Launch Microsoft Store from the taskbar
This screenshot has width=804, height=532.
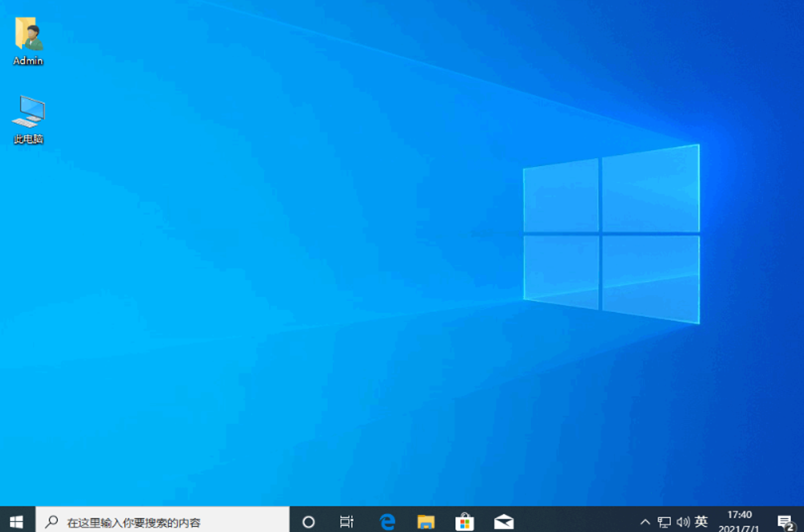[x=464, y=522]
